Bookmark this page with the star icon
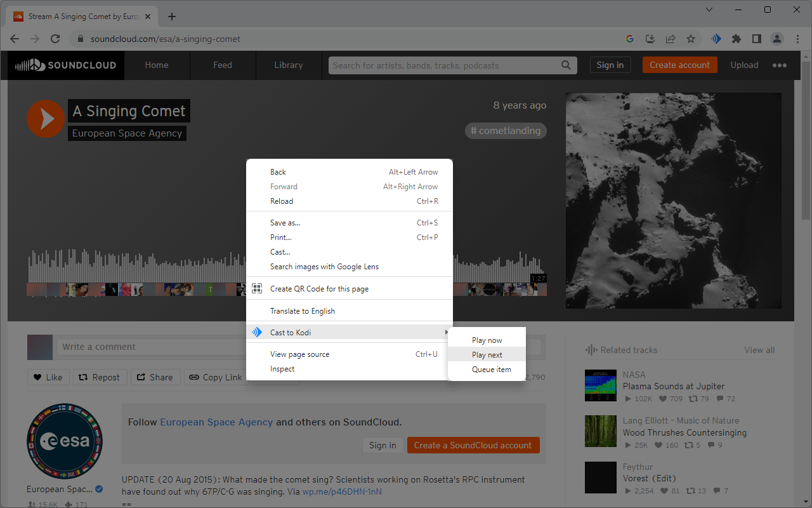 [691, 39]
